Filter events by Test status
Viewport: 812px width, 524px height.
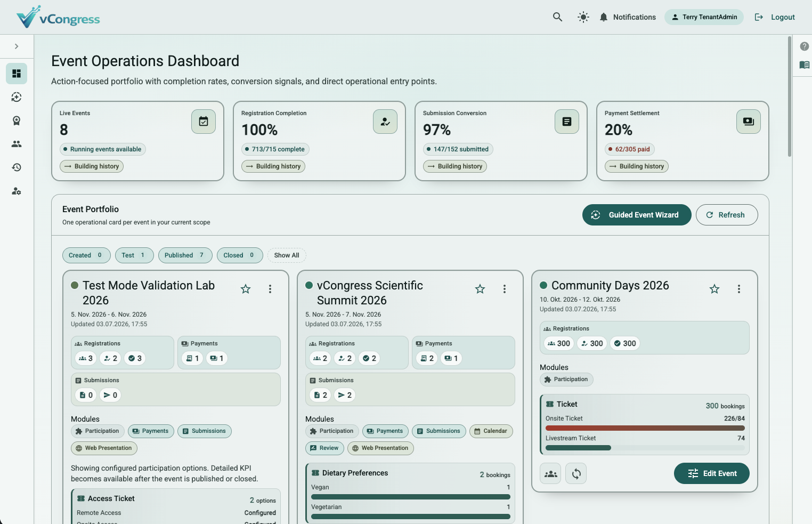(134, 255)
